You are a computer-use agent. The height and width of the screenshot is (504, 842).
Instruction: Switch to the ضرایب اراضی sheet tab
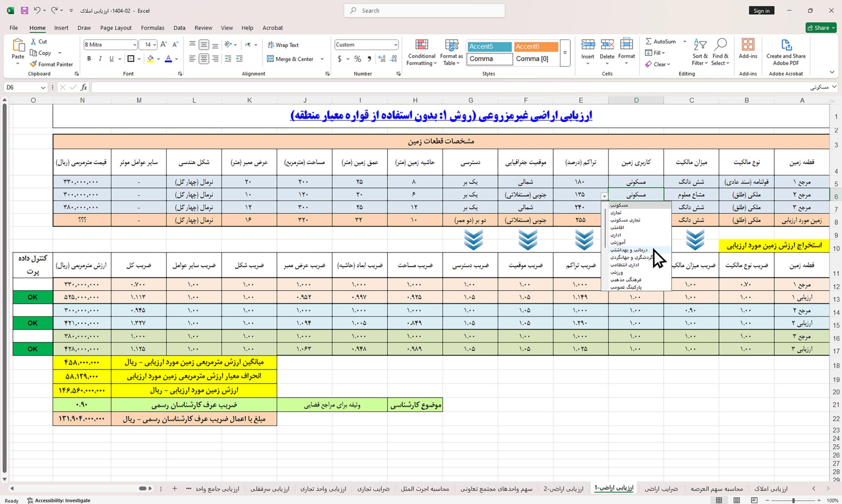[x=661, y=489]
